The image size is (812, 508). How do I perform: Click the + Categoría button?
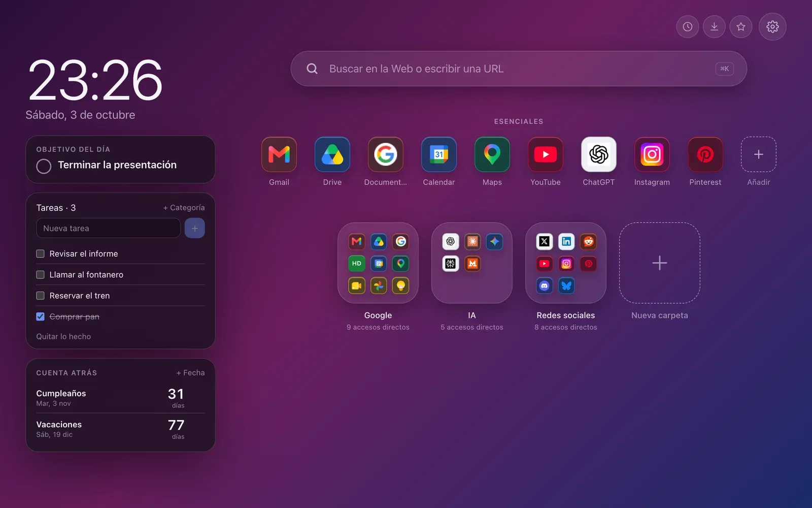(x=184, y=207)
